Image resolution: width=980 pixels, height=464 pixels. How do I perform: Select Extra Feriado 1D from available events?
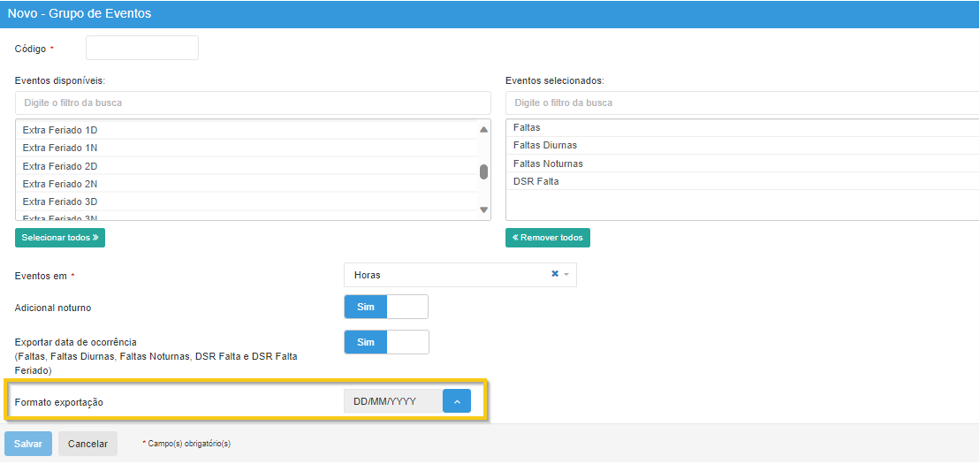60,130
